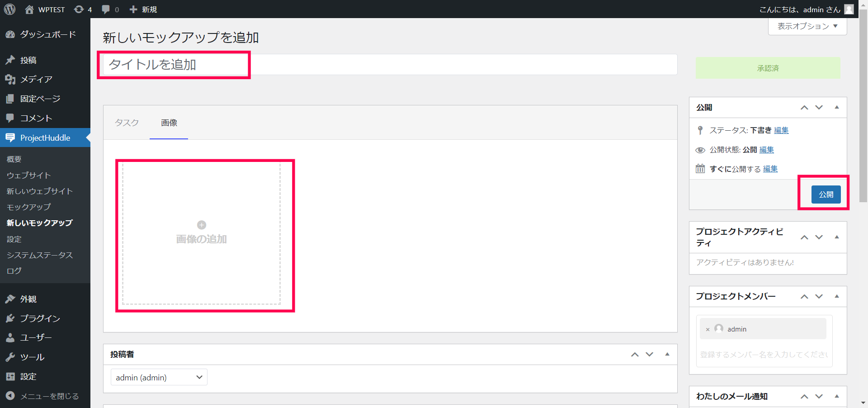868x408 pixels.
Task: Move 公開 panel down with chevron
Action: tap(819, 107)
